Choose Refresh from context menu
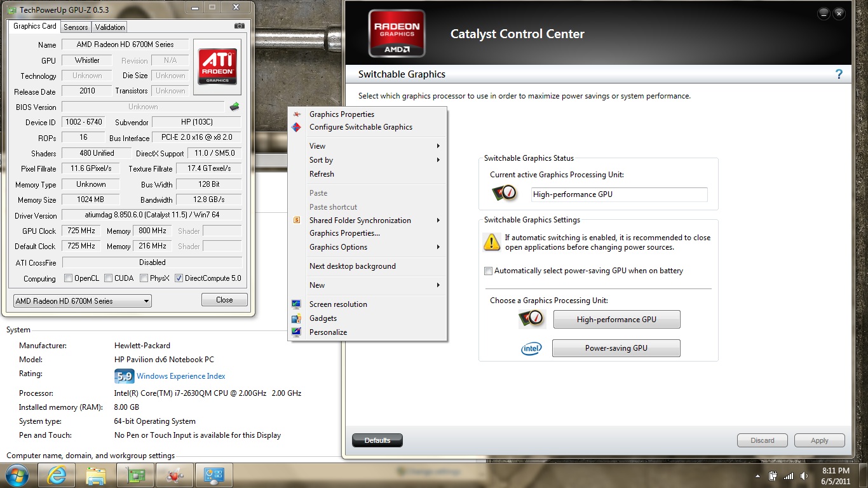The height and width of the screenshot is (488, 868). [x=369, y=174]
